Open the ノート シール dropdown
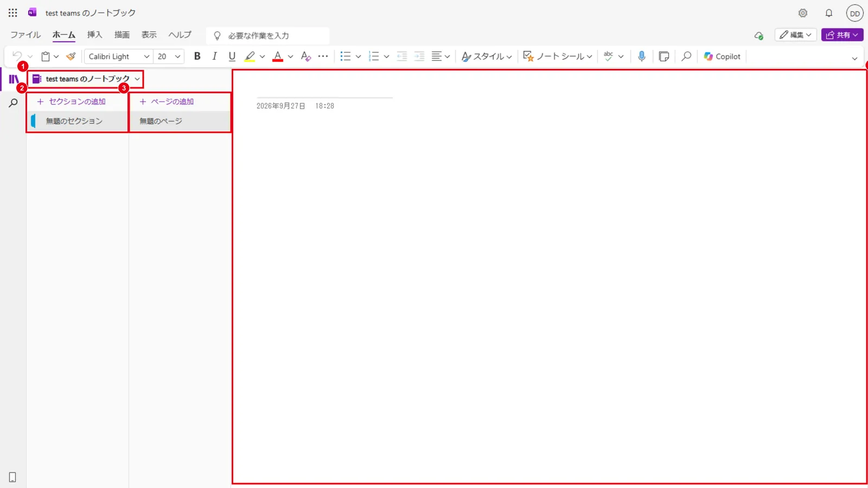868x488 pixels. [x=558, y=56]
